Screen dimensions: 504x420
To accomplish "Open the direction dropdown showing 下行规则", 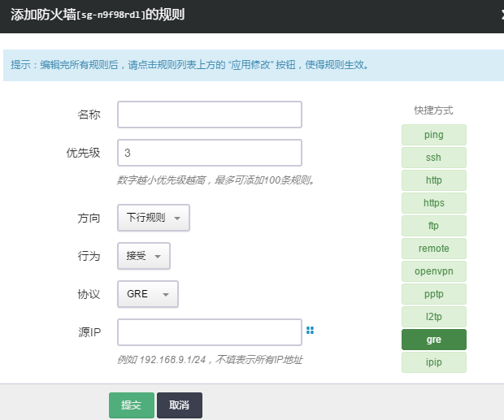I will (x=154, y=218).
